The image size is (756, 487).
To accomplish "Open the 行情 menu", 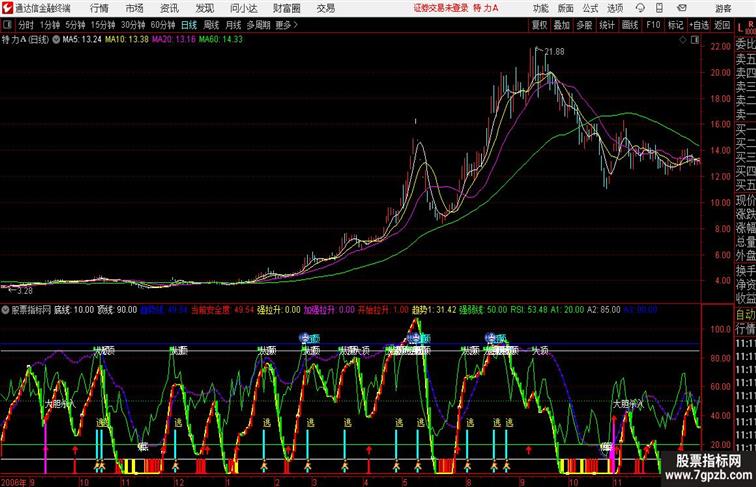I will [x=99, y=8].
